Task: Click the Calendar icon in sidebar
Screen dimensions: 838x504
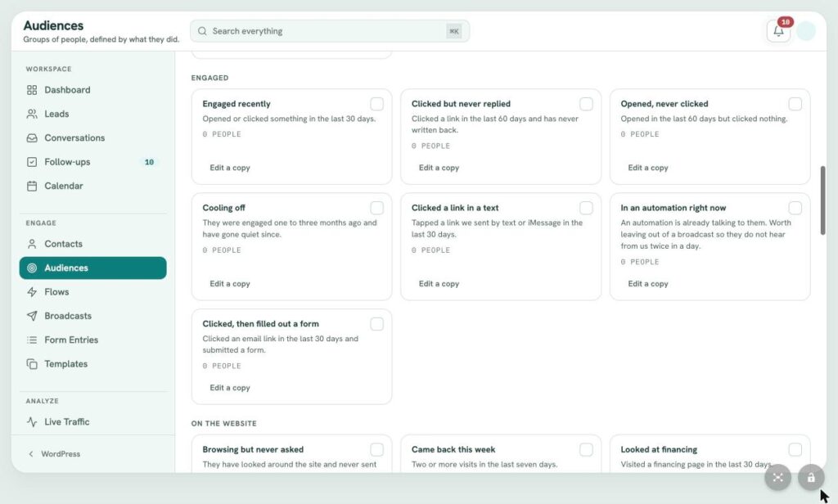Action: (32, 186)
